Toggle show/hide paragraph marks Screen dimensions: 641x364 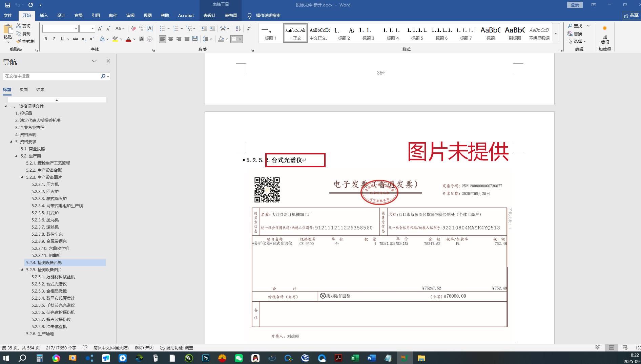click(249, 29)
